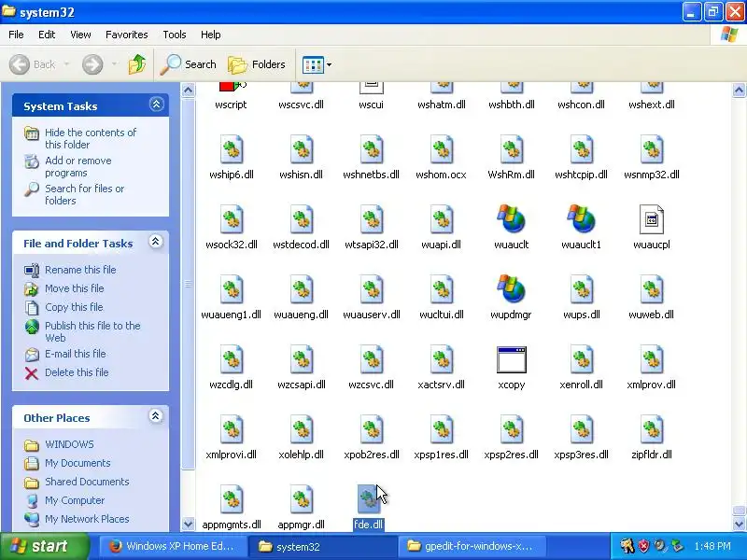Image resolution: width=747 pixels, height=560 pixels.
Task: Open the Tools menu
Action: [x=175, y=35]
